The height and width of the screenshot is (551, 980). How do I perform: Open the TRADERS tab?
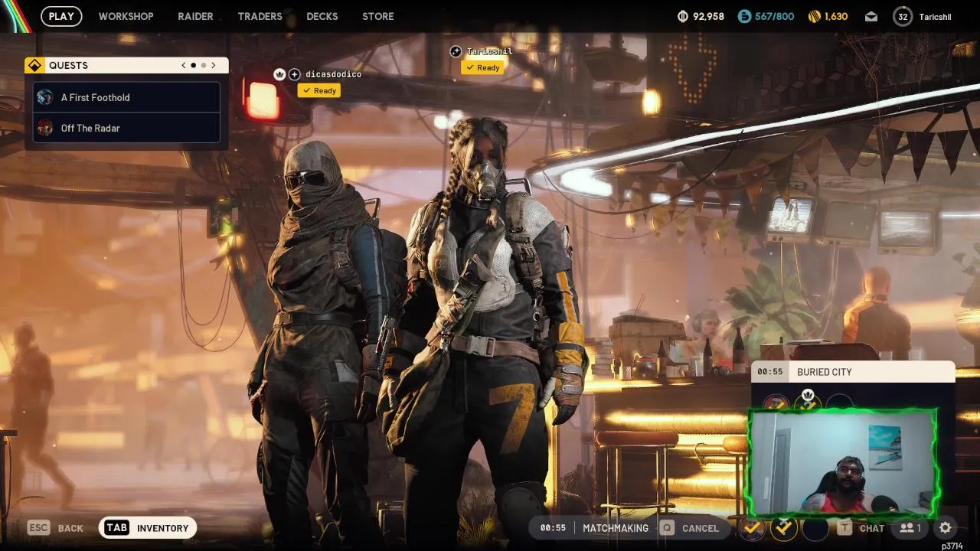point(260,16)
